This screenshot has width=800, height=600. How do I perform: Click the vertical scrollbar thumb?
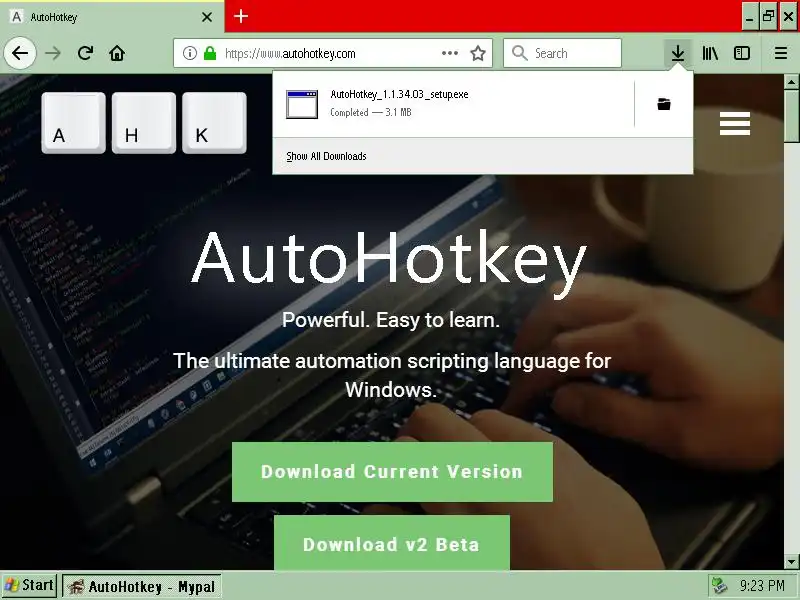[x=791, y=116]
